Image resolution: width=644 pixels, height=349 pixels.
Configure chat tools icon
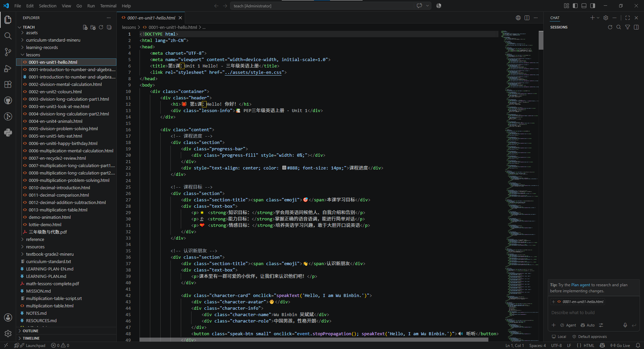pos(601,325)
